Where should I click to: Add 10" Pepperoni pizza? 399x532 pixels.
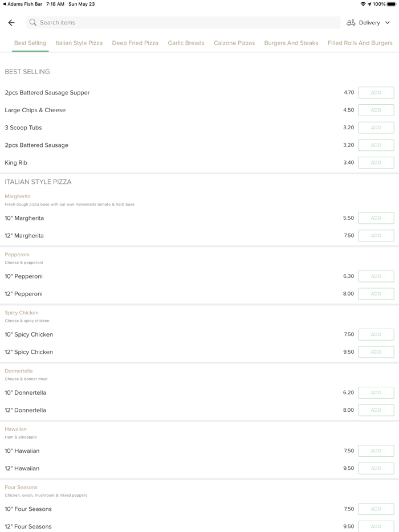[376, 276]
